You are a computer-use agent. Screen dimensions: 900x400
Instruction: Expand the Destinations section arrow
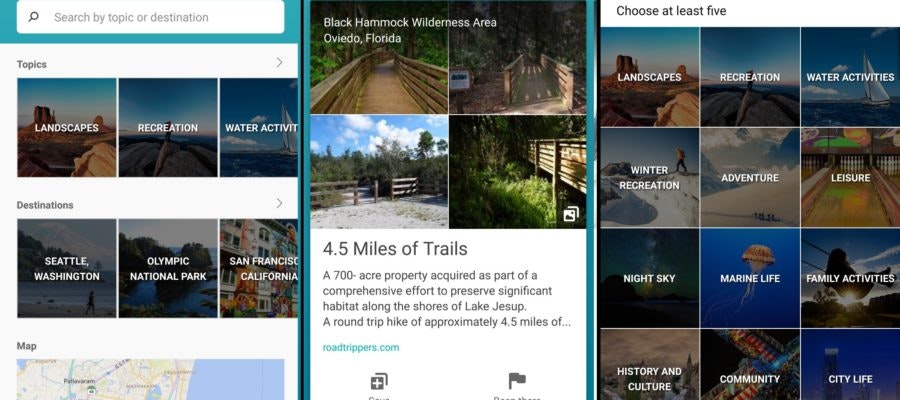coord(280,203)
